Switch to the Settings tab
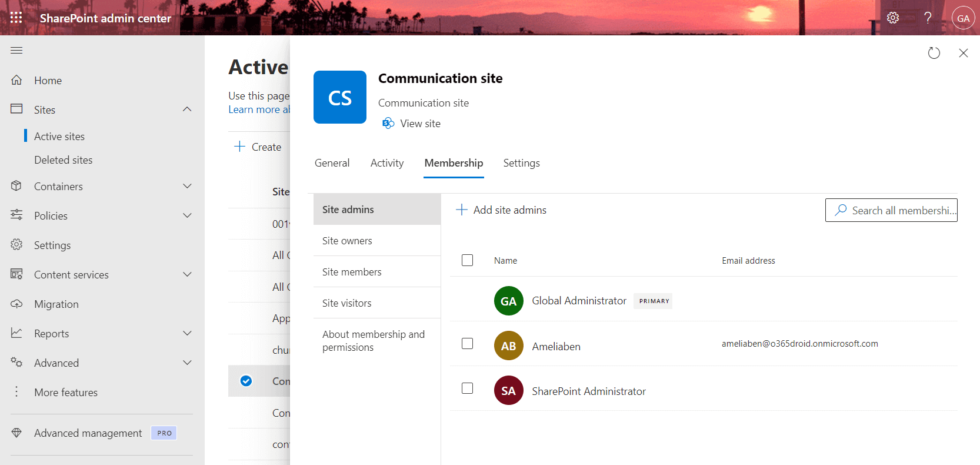The width and height of the screenshot is (980, 465). pos(521,163)
